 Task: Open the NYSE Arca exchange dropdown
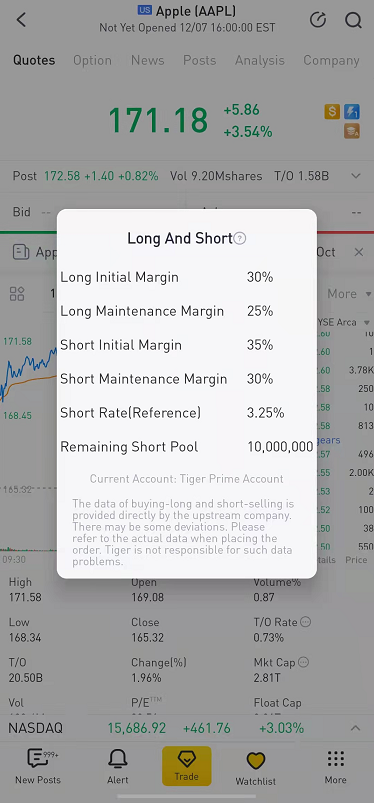(344, 323)
